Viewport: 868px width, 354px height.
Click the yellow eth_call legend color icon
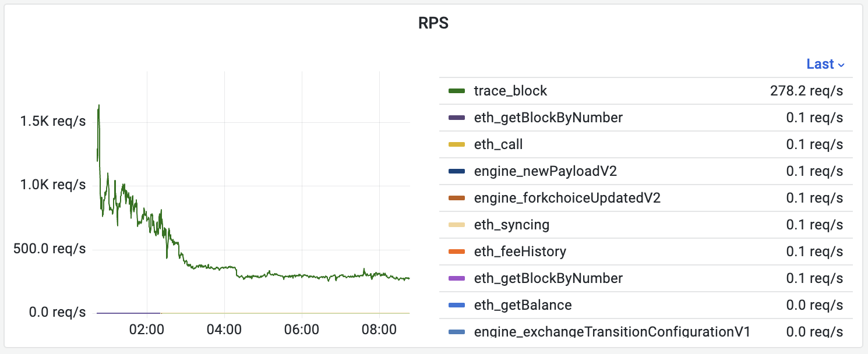pos(457,144)
